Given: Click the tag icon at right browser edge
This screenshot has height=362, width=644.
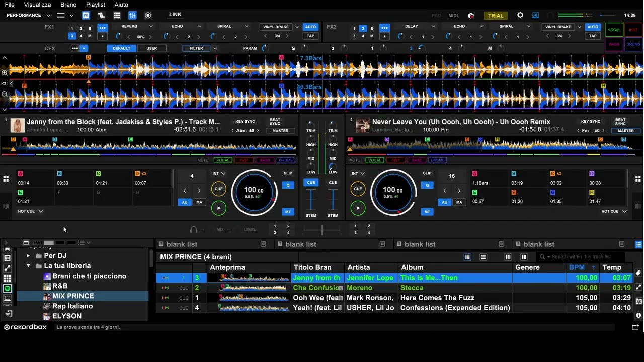Looking at the screenshot, I should tap(638, 273).
